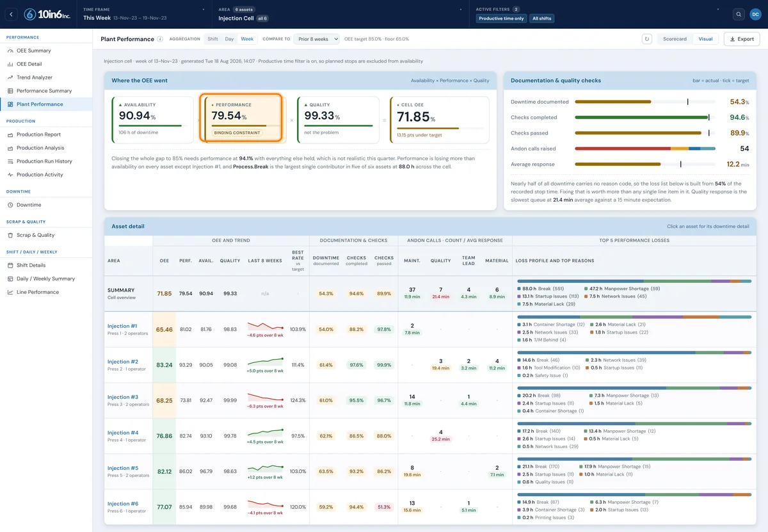
Task: Select the Quality 99.33% card
Action: pos(338,120)
